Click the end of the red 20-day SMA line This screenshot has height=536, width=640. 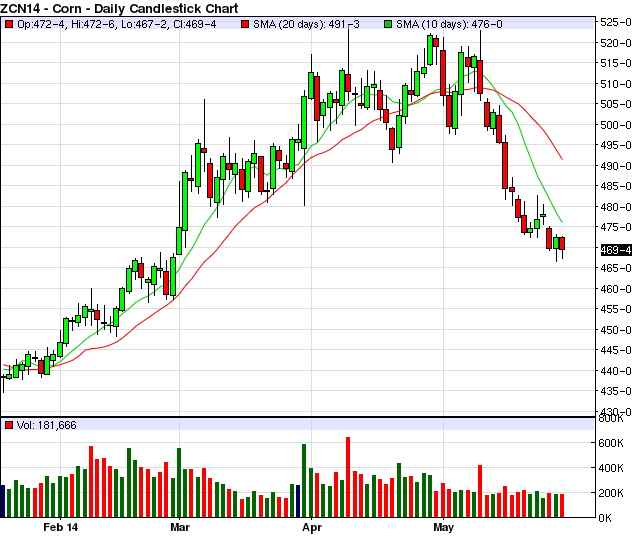562,159
